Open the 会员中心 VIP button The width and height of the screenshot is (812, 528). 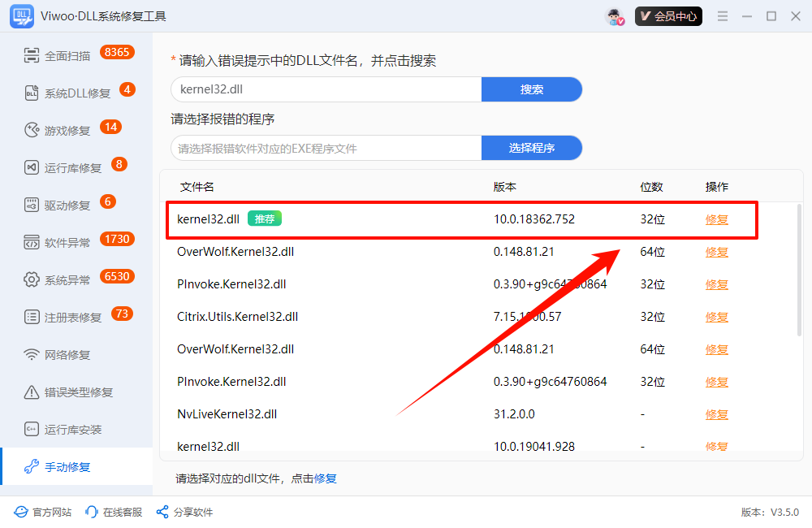tap(668, 16)
